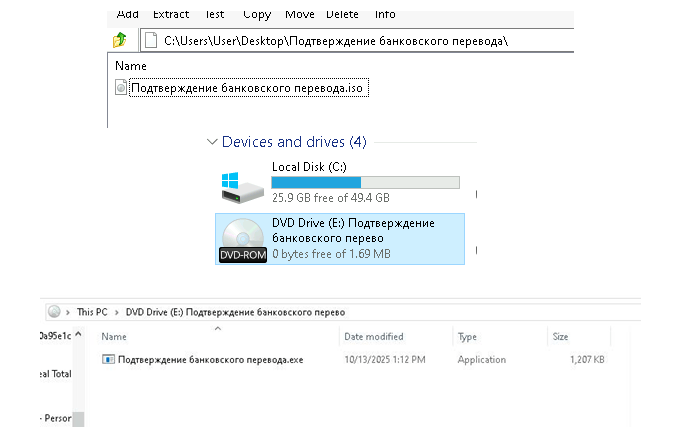Sort by the Type column

pos(467,337)
